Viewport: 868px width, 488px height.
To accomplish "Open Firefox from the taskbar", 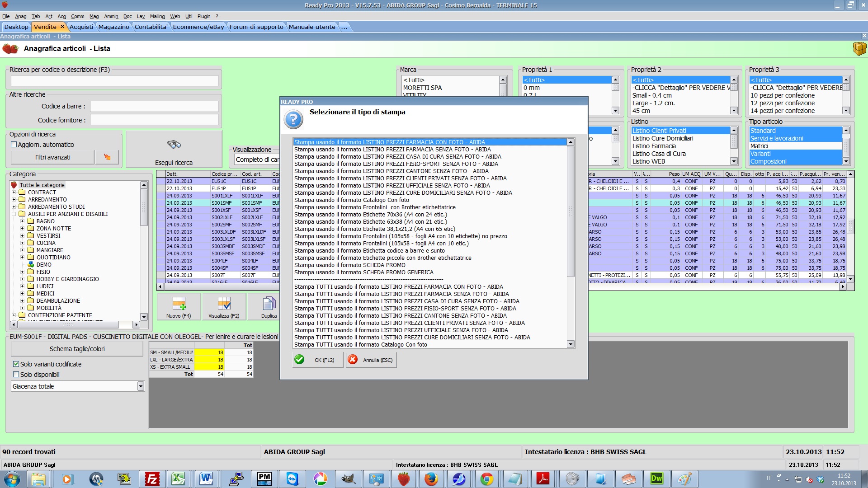I will [x=431, y=479].
